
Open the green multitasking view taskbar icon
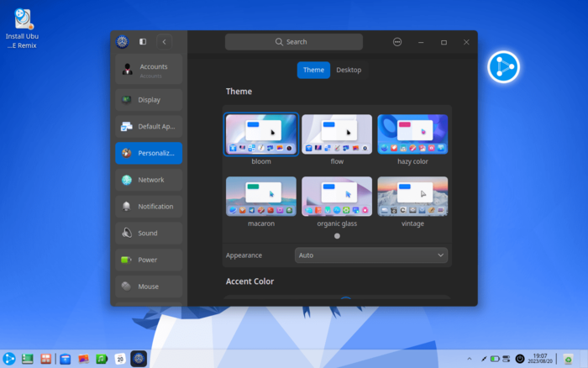tap(28, 359)
